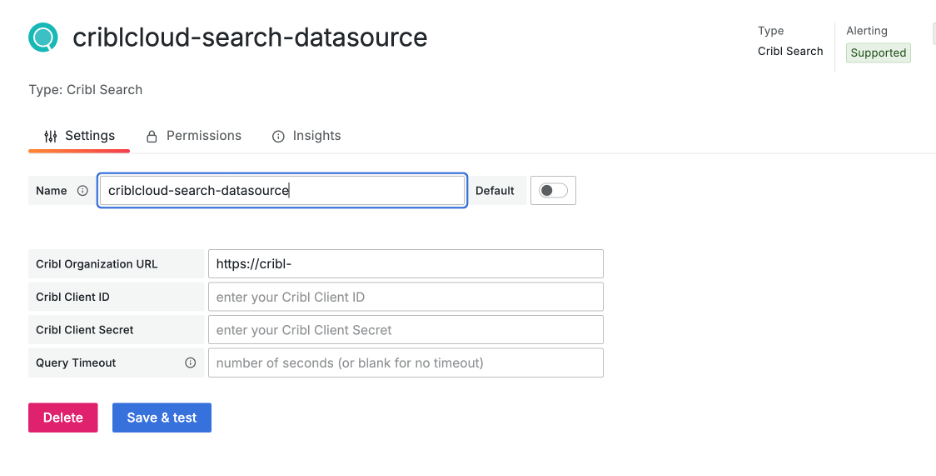Click the Cribl Client ID input
The width and height of the screenshot is (936, 476).
[405, 297]
